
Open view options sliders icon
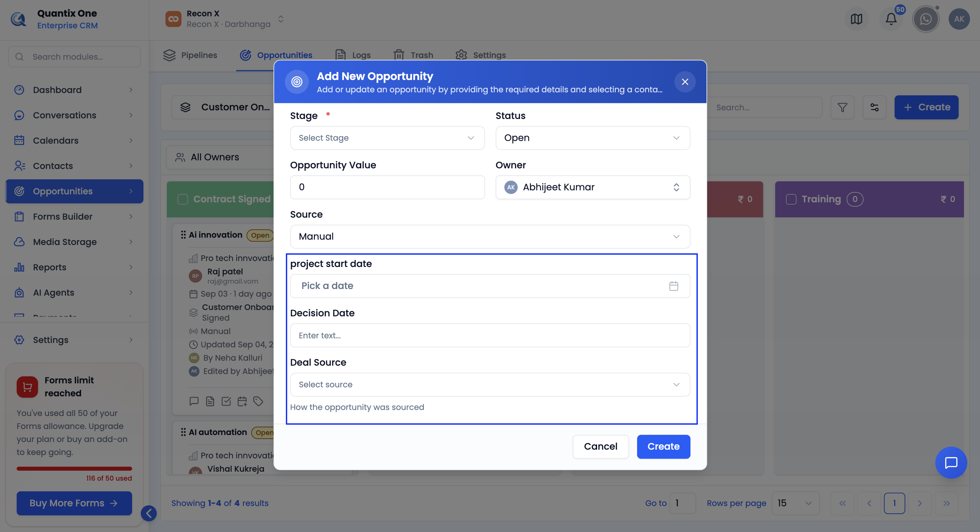pos(874,107)
